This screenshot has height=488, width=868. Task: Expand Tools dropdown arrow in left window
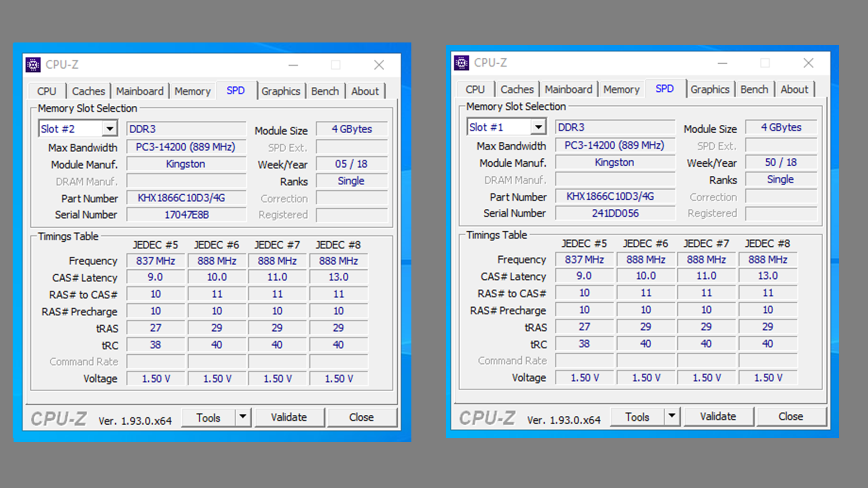[x=243, y=417]
